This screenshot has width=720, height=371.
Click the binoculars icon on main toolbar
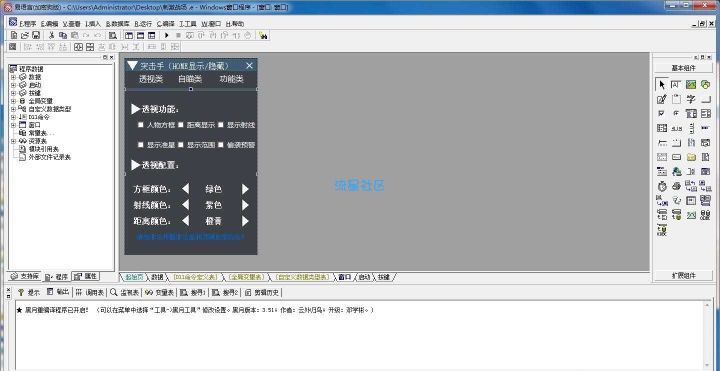pyautogui.click(x=263, y=35)
